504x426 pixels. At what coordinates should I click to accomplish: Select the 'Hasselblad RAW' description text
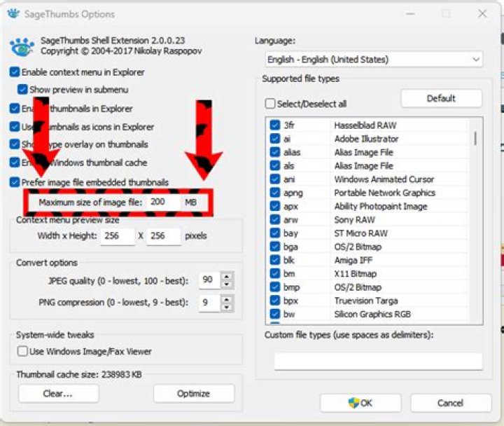(365, 125)
